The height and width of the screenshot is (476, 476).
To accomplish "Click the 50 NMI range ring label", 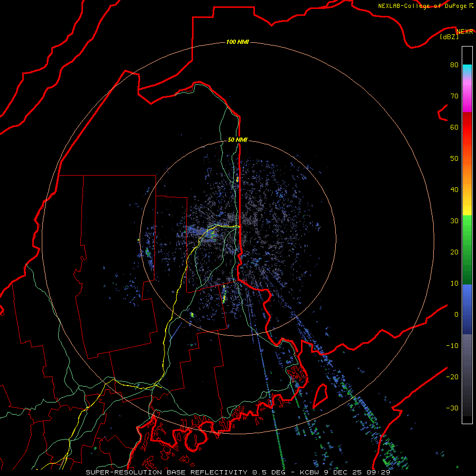I will tap(237, 140).
